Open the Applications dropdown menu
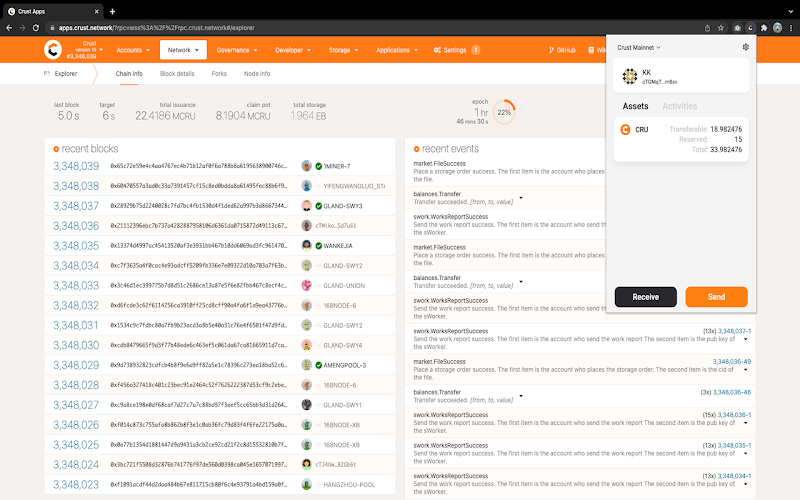800x500 pixels. [x=397, y=50]
